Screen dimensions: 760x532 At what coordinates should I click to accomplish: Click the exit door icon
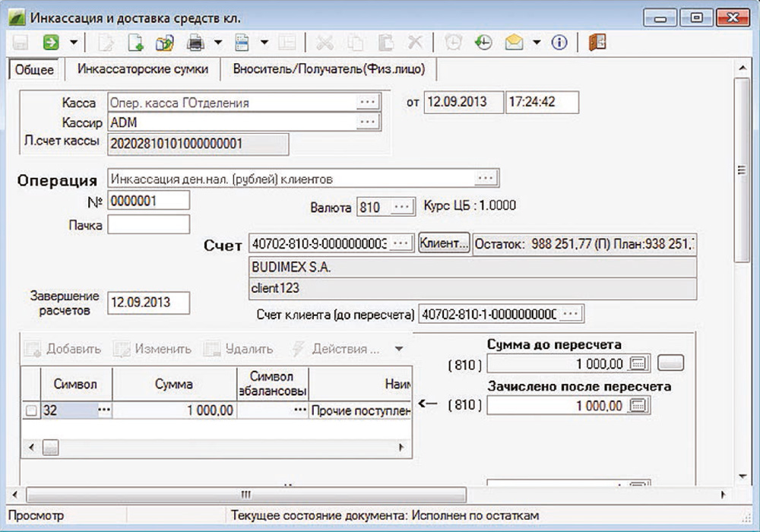(x=597, y=43)
